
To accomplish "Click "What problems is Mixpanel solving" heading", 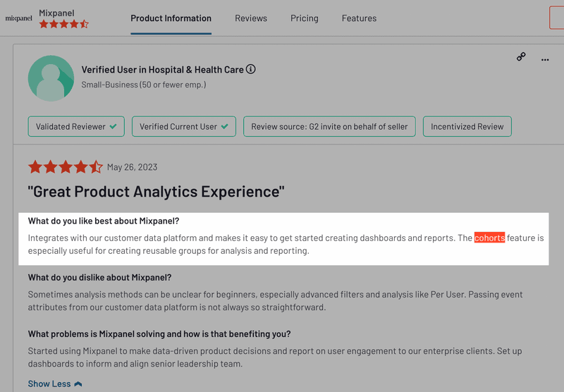I will pos(159,334).
